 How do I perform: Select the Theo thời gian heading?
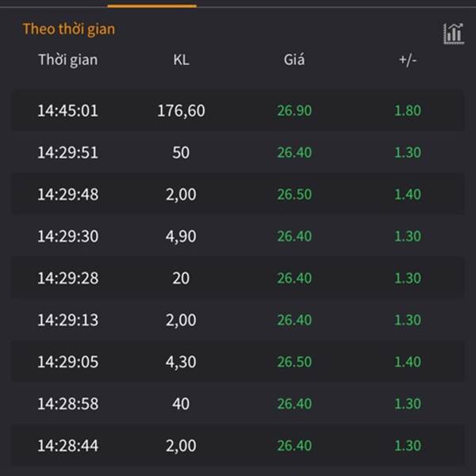pyautogui.click(x=69, y=29)
